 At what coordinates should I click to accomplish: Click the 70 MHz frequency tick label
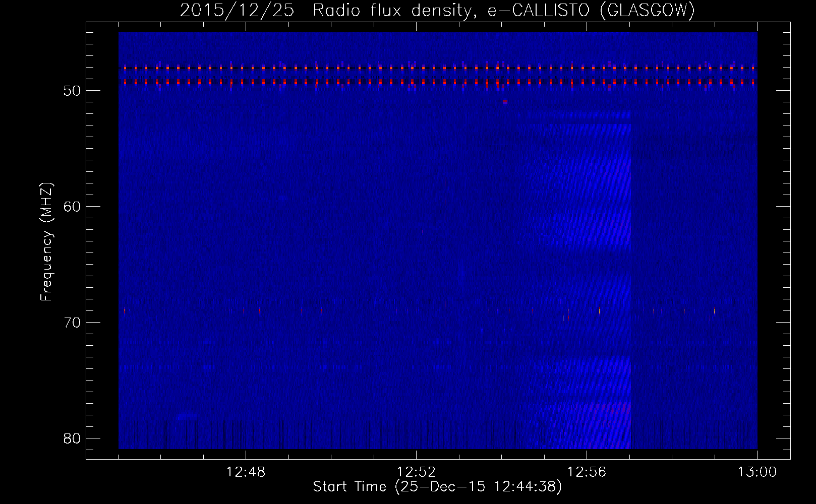coord(73,323)
